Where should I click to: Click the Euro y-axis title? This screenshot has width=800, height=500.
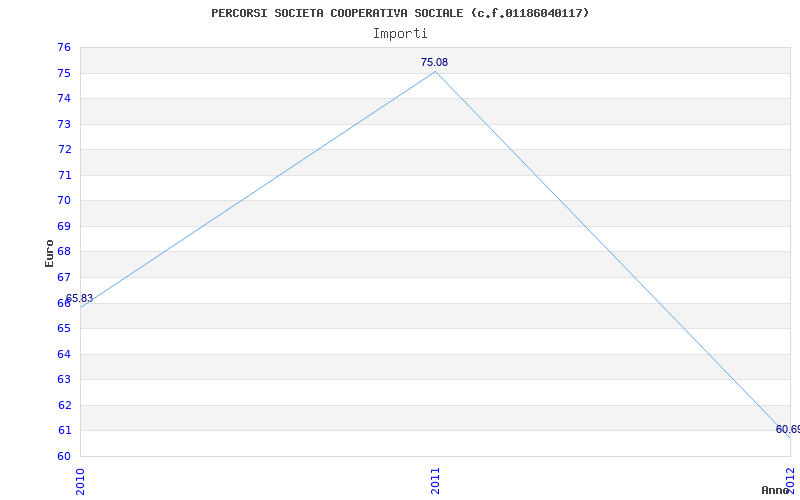pyautogui.click(x=49, y=254)
